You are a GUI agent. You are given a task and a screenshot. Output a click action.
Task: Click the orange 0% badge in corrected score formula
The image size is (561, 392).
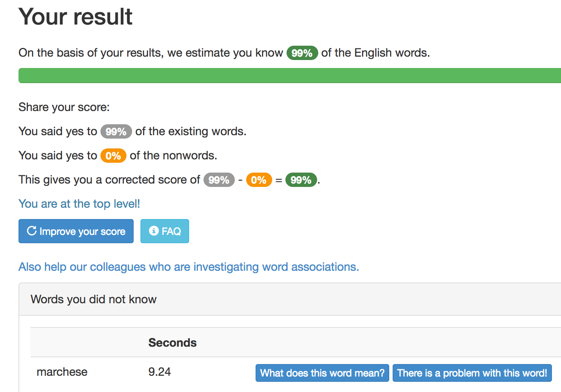tap(259, 180)
